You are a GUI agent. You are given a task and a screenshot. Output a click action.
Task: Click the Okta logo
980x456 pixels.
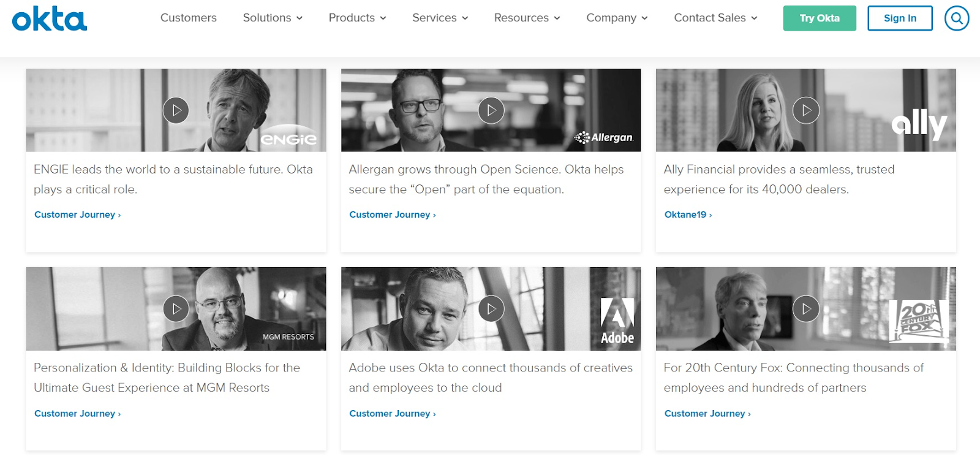[50, 19]
